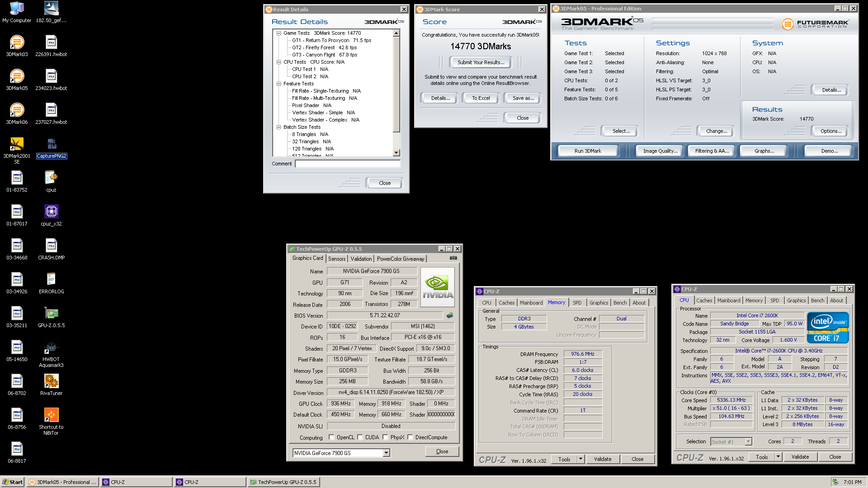Switch to Validation tab in GPU-Z
This screenshot has width=868, height=488.
tap(361, 259)
